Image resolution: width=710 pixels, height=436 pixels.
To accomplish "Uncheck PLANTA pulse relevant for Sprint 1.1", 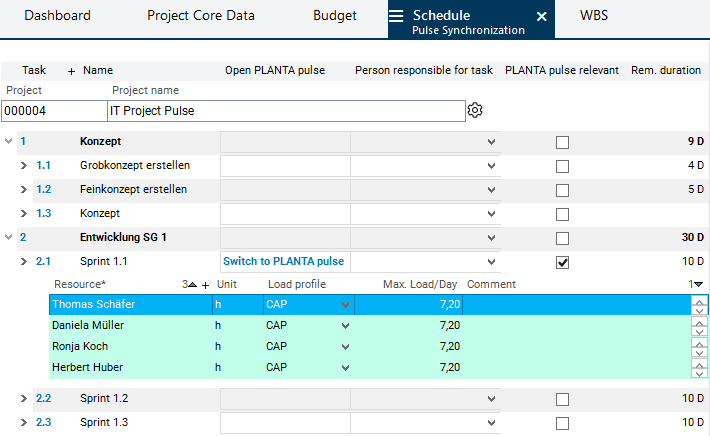I will (x=562, y=262).
